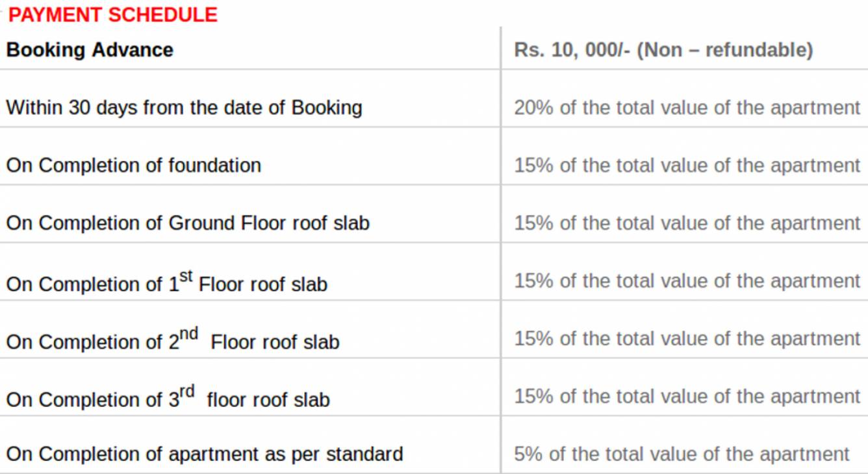The height and width of the screenshot is (474, 868).
Task: Click the (Non – refundable) note
Action: pos(724,50)
